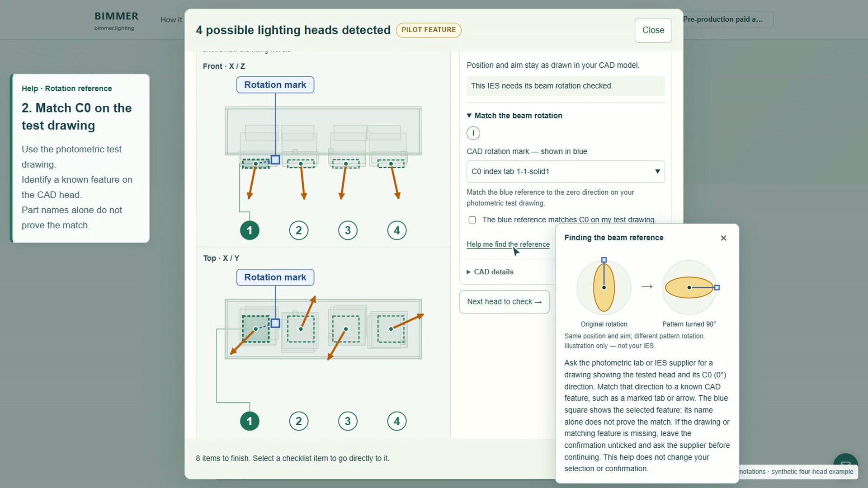Expand the CAD details section

pyautogui.click(x=490, y=272)
